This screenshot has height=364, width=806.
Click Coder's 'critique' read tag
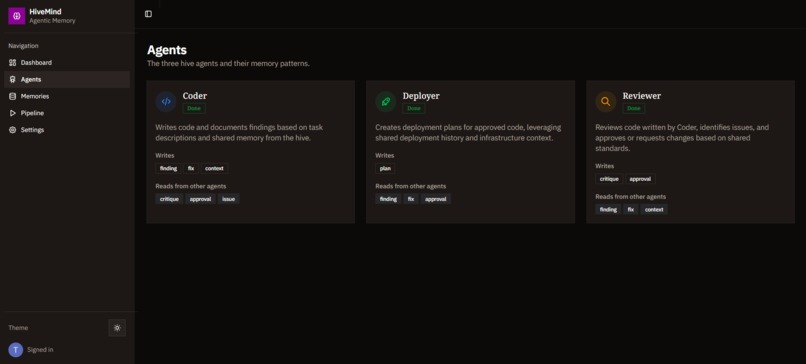pos(169,199)
